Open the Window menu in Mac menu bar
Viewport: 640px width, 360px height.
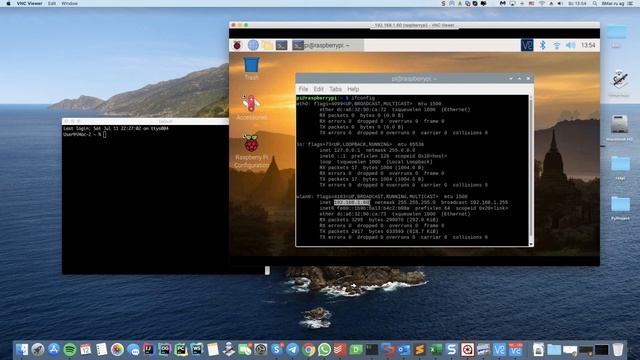(69, 3)
